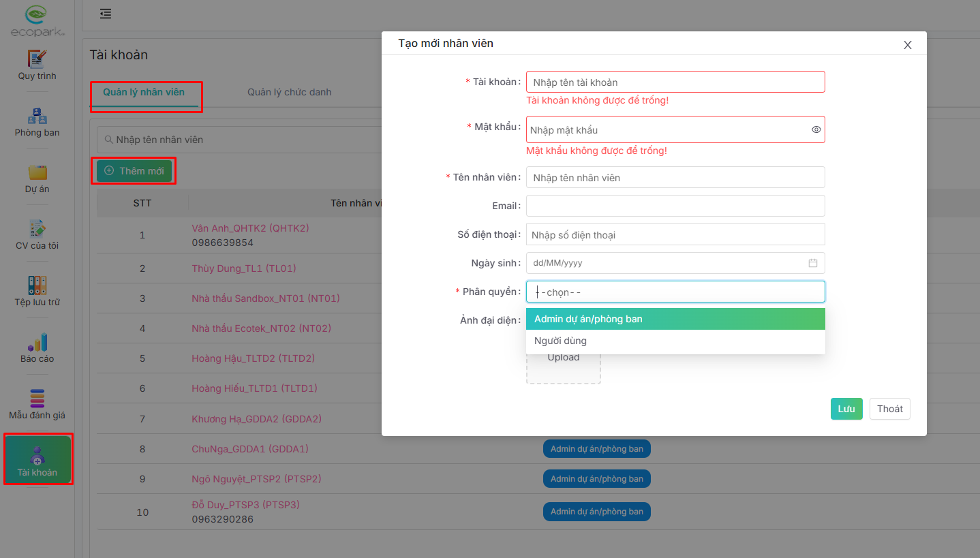Image resolution: width=980 pixels, height=558 pixels.
Task: Select the Quản lý nhân viên tab
Action: 144,92
